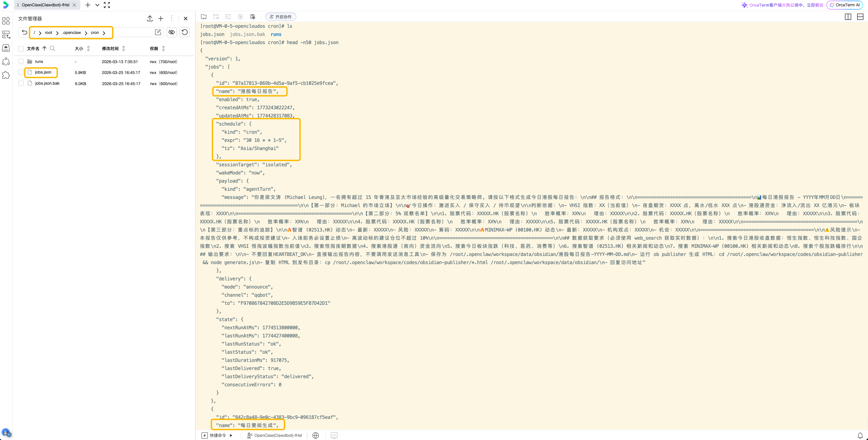The width and height of the screenshot is (868, 440).
Task: Open the file manager three-dot menu
Action: [172, 19]
